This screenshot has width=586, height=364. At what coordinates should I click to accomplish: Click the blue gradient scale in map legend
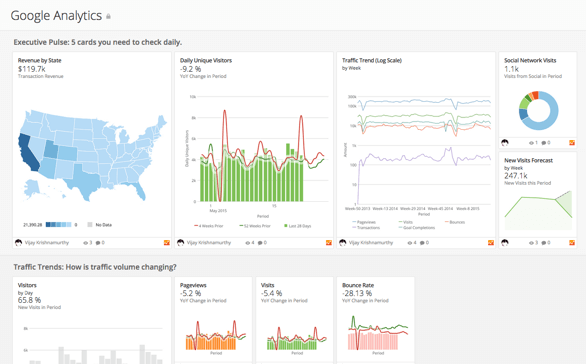coord(59,225)
